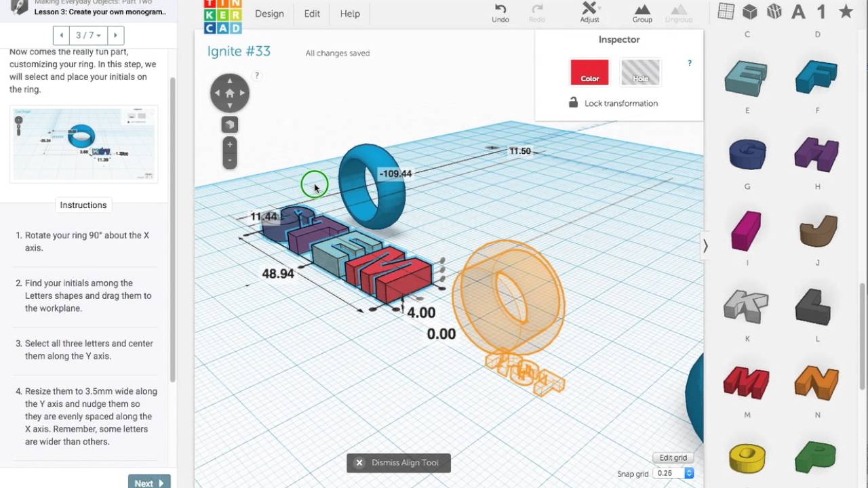
Task: Open the Numbers shape category (1 icon)
Action: (x=821, y=12)
